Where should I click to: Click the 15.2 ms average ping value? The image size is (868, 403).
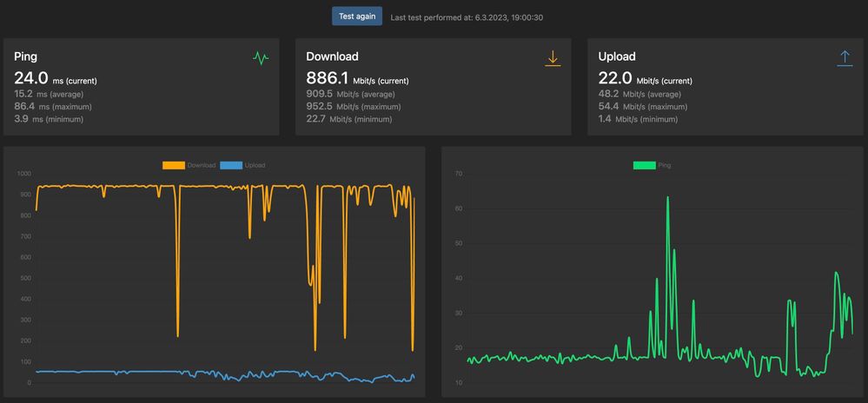pos(49,95)
